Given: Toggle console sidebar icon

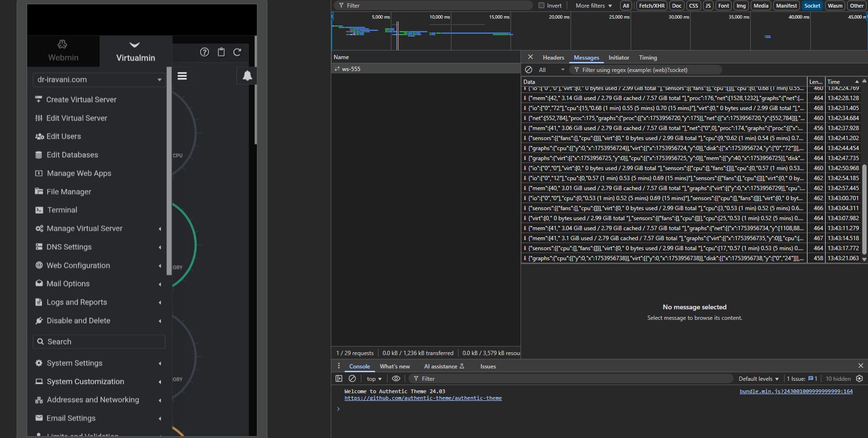Looking at the screenshot, I should click(x=339, y=378).
